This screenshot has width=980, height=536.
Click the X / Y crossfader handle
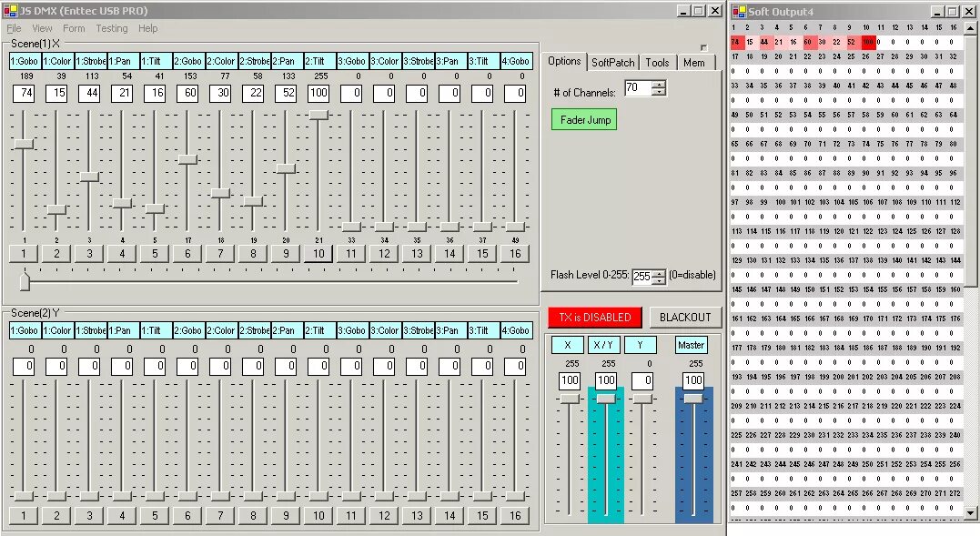pos(606,399)
